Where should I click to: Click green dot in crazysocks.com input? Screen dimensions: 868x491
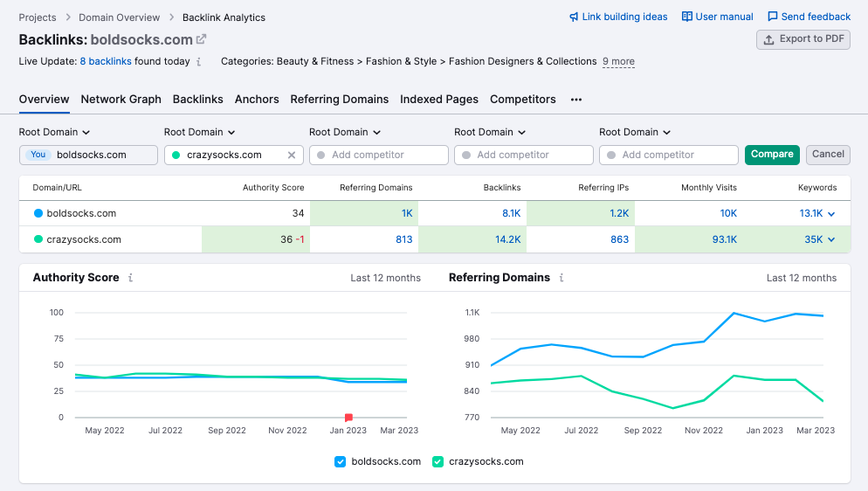[176, 155]
